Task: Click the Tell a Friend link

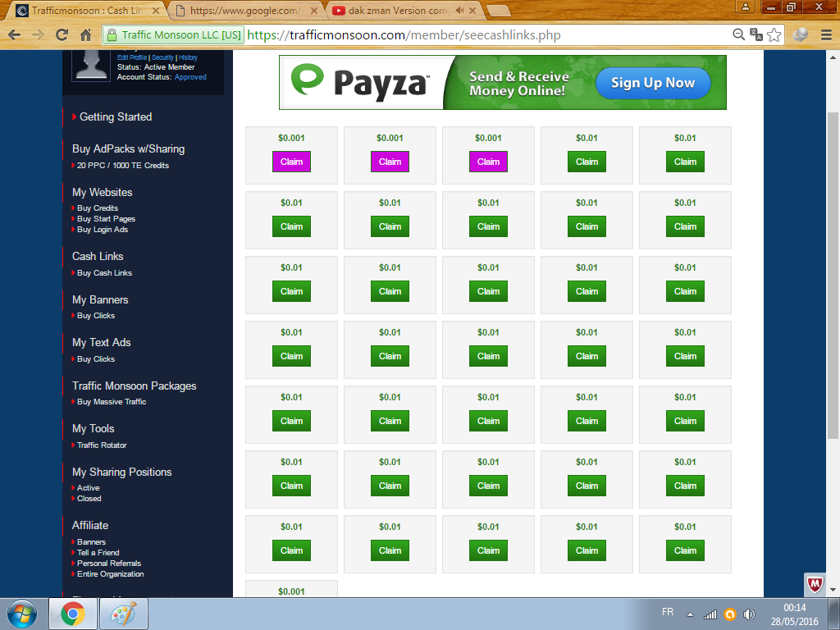Action: pos(98,552)
